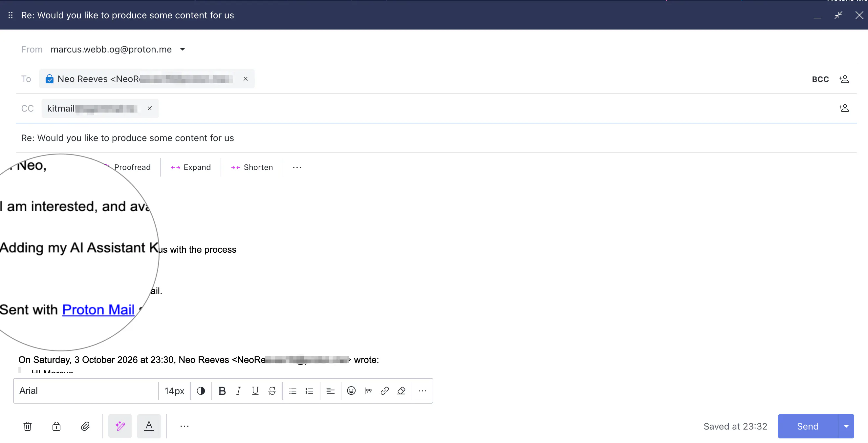Apply strikethrough formatting
The height and width of the screenshot is (443, 868).
272,391
